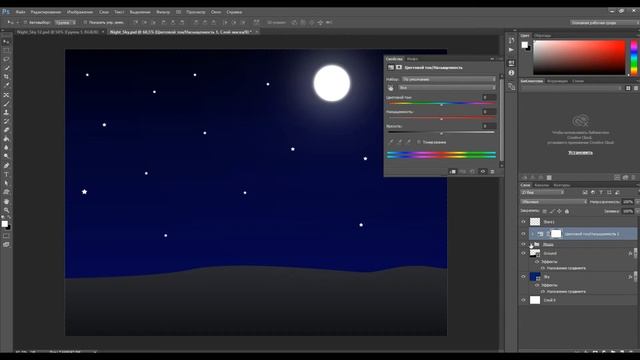Open the Файл menu
The image size is (640, 360).
(20, 12)
